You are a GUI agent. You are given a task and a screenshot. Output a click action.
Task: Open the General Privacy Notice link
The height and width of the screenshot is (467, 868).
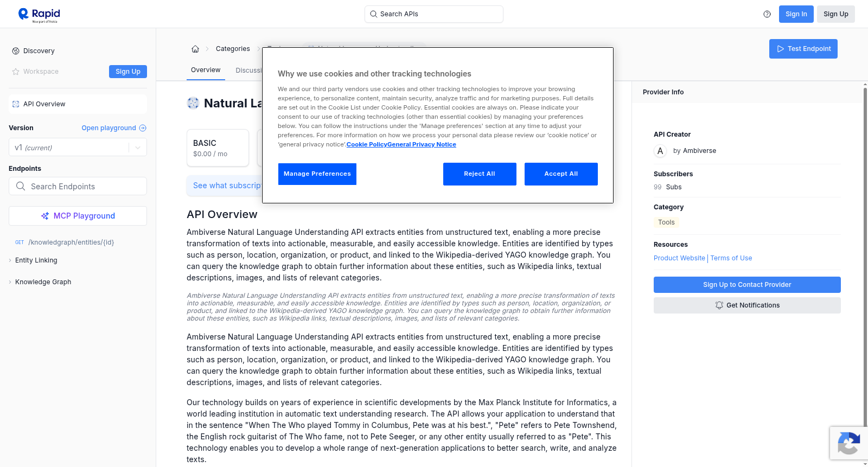pos(422,144)
